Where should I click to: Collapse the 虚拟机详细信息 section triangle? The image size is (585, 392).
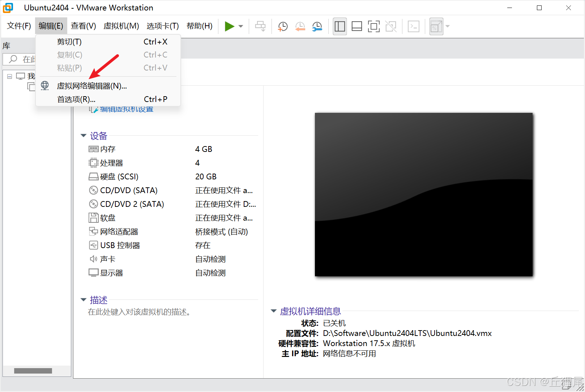click(x=274, y=311)
